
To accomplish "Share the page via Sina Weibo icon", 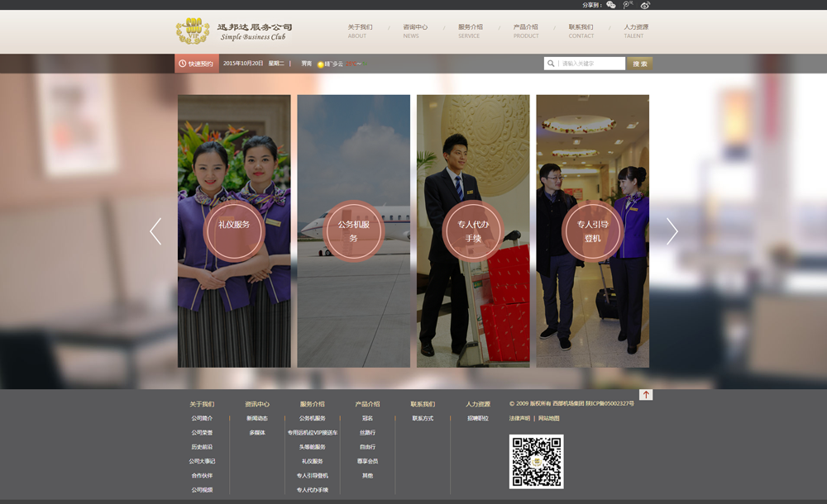I will click(x=645, y=5).
